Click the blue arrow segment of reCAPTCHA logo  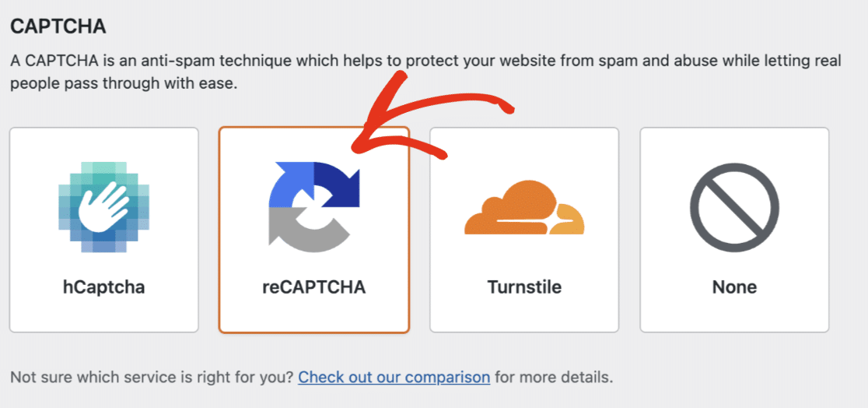click(288, 183)
